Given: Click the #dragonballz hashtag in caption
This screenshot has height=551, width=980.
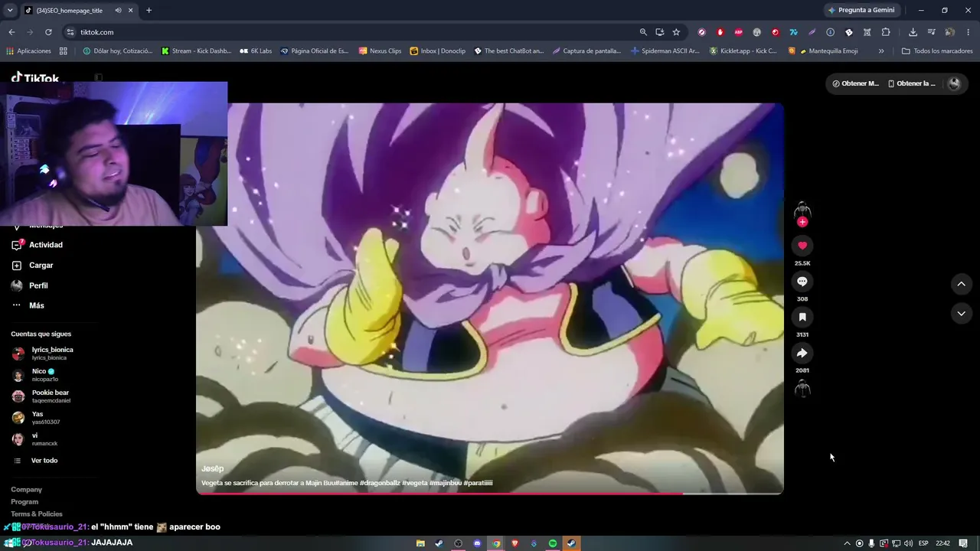Looking at the screenshot, I should click(378, 483).
